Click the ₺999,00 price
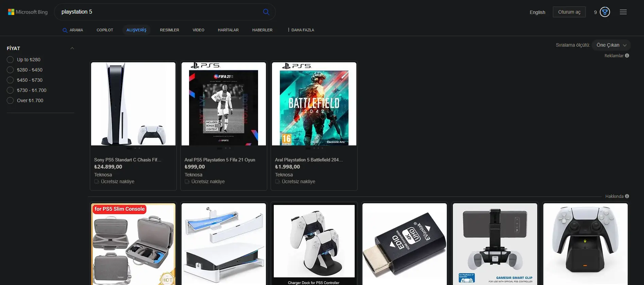The width and height of the screenshot is (644, 285). tap(195, 167)
